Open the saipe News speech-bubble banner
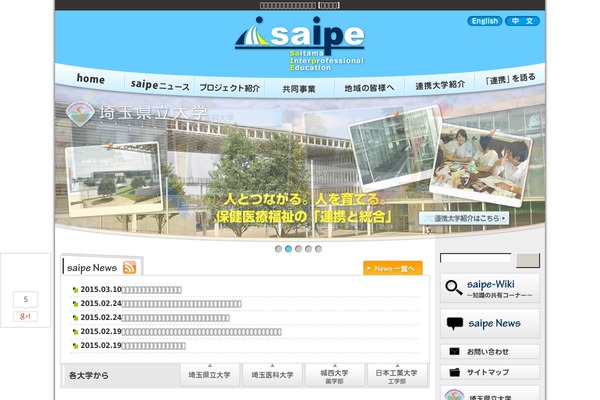 click(490, 323)
